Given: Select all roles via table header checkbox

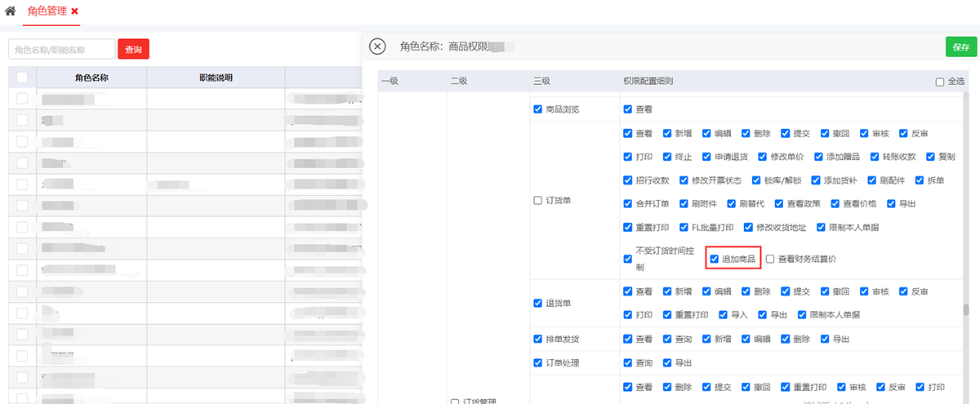Looking at the screenshot, I should click(22, 78).
